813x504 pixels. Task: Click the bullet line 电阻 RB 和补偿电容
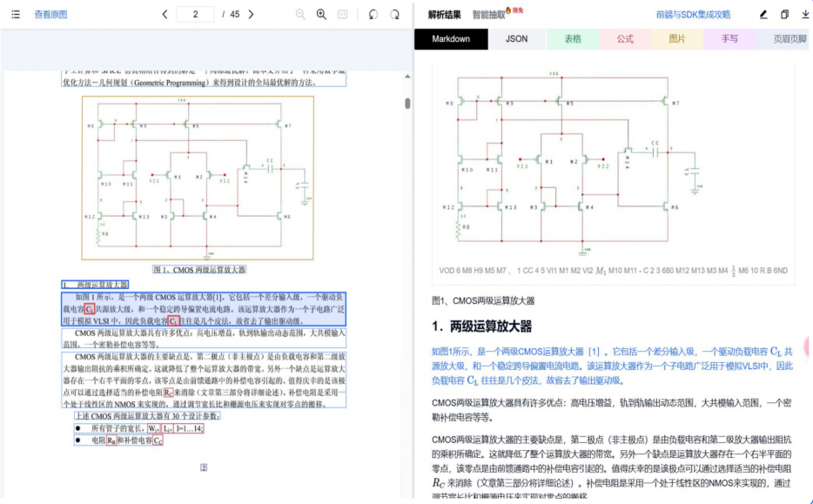(118, 440)
